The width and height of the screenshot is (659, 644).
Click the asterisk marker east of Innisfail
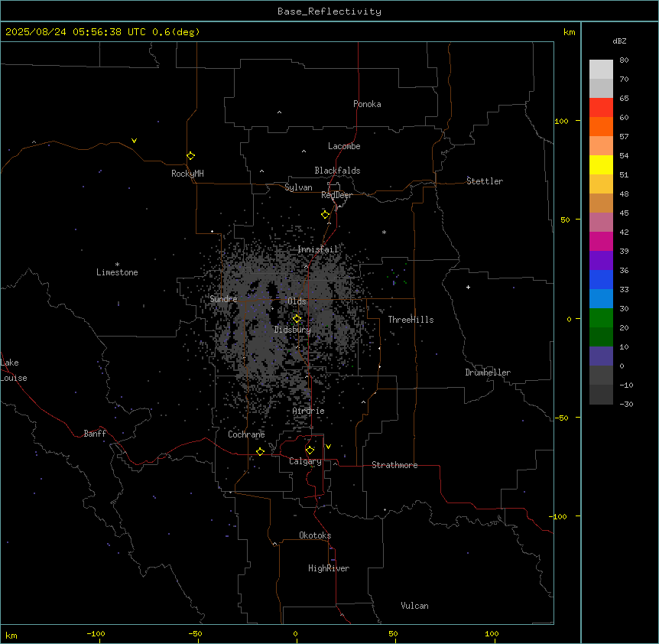[x=384, y=232]
